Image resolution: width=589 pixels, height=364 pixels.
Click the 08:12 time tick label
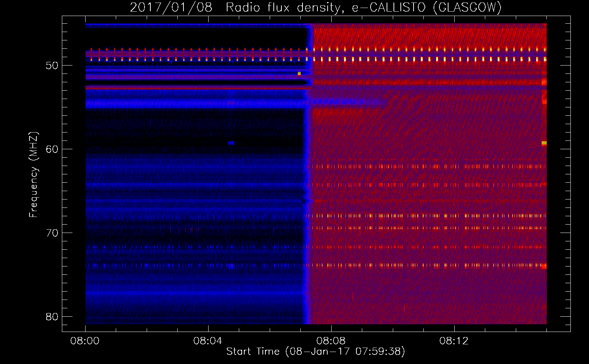point(454,341)
